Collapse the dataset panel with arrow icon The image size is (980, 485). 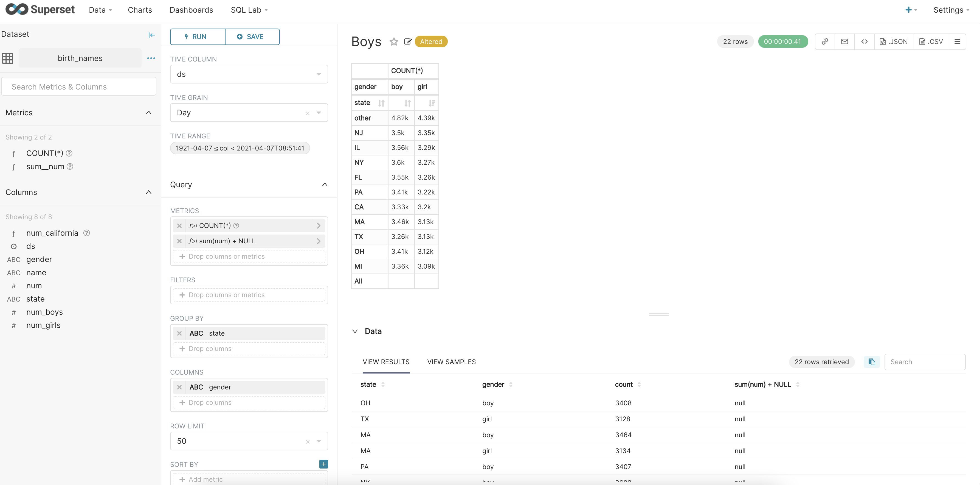coord(151,35)
